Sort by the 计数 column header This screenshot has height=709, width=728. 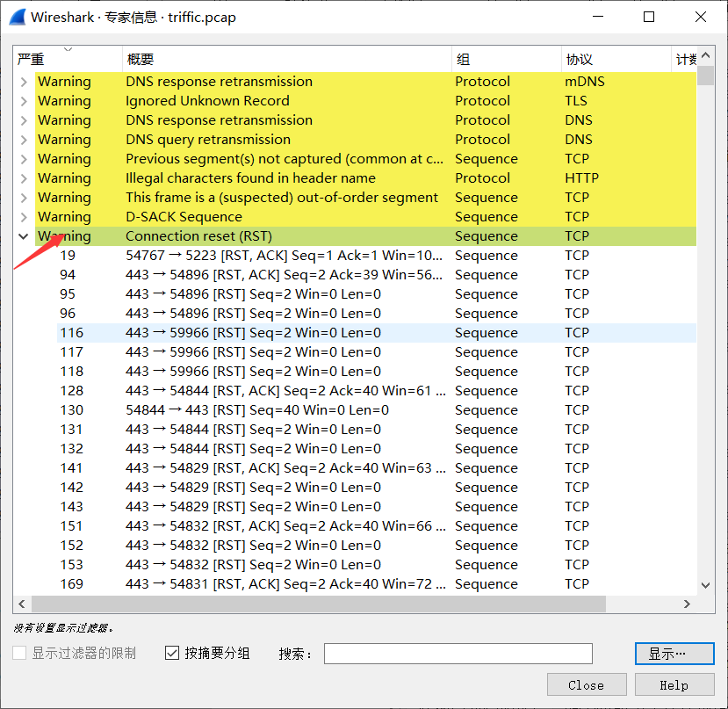[x=684, y=59]
